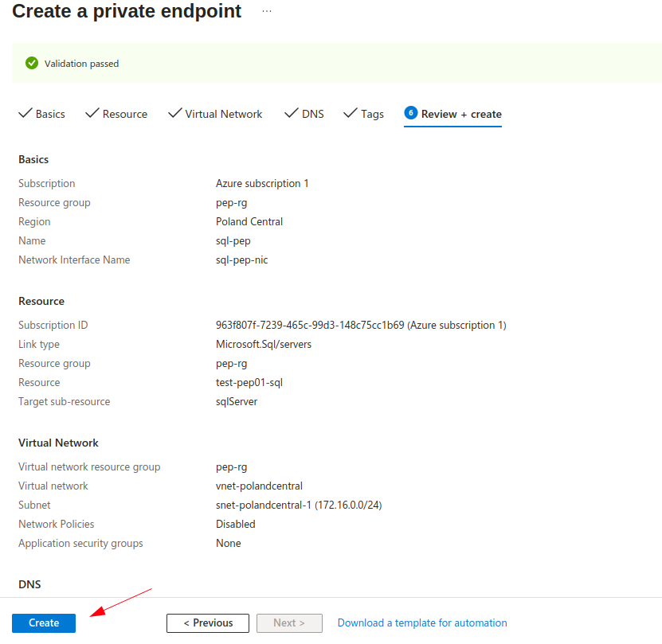
Task: Open the Virtual Network tab
Action: pos(224,114)
